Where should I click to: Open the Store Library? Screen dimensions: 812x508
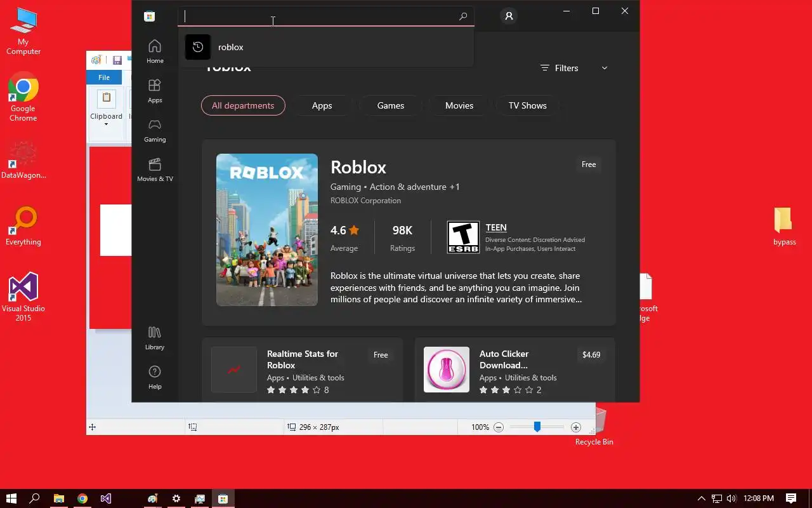[155, 338]
